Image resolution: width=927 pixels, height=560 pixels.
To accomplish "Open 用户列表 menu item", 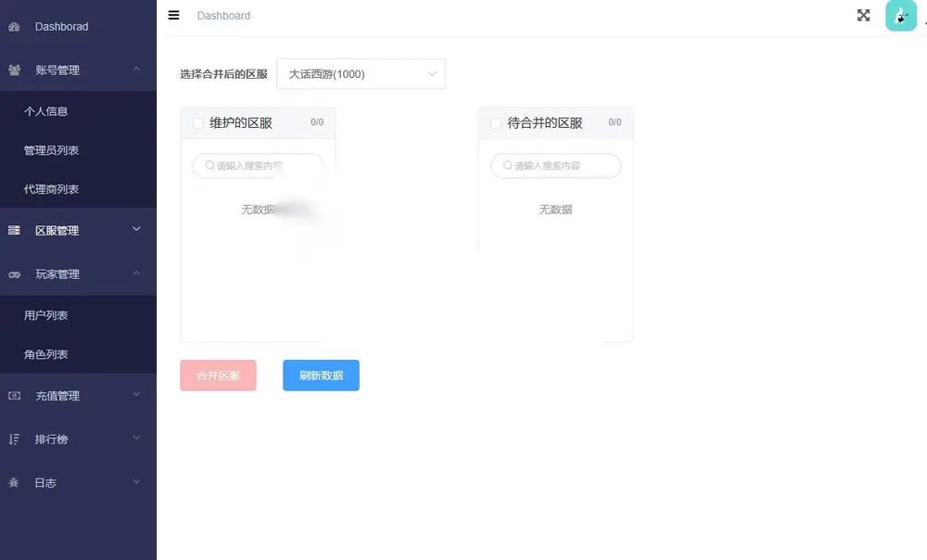I will click(46, 315).
